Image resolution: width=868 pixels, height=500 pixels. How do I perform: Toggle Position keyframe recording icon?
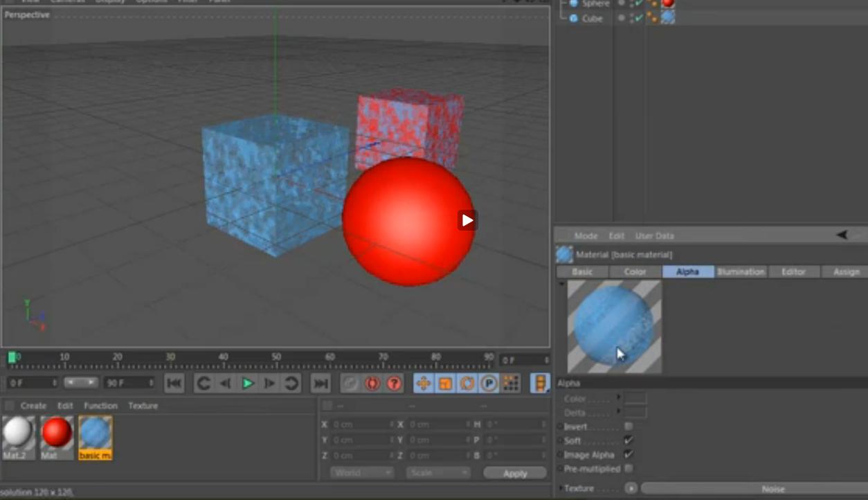(x=424, y=383)
